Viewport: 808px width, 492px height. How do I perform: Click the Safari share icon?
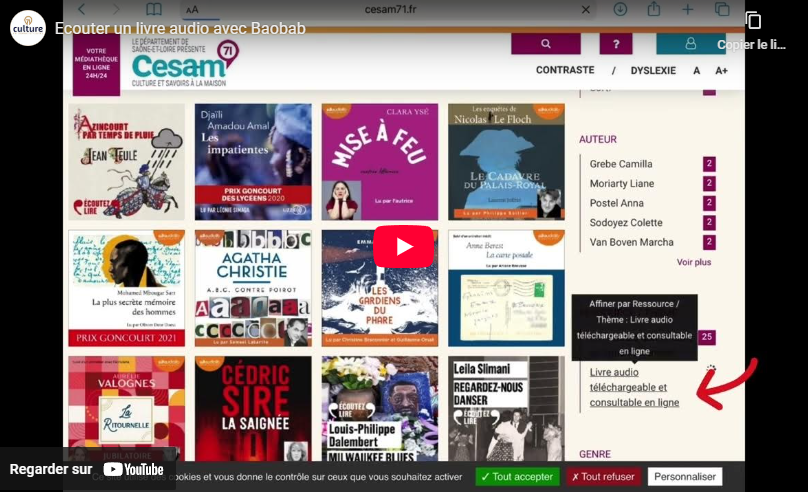pos(654,9)
